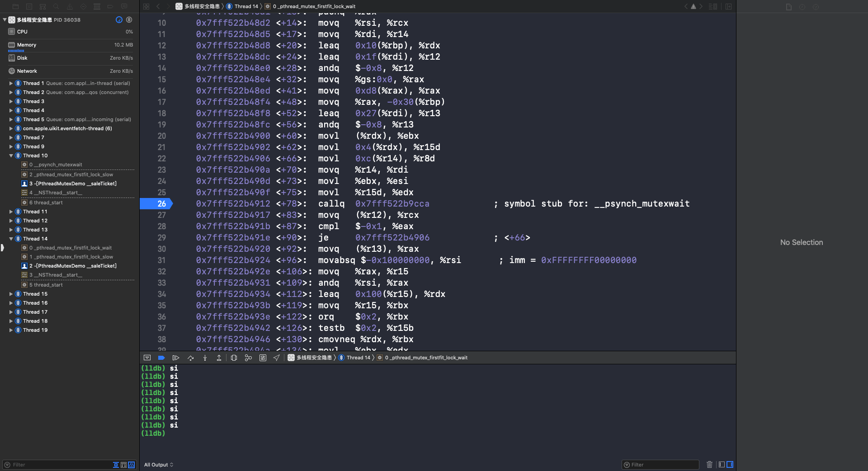Click Thread 14 in the editor jump bar

point(242,6)
